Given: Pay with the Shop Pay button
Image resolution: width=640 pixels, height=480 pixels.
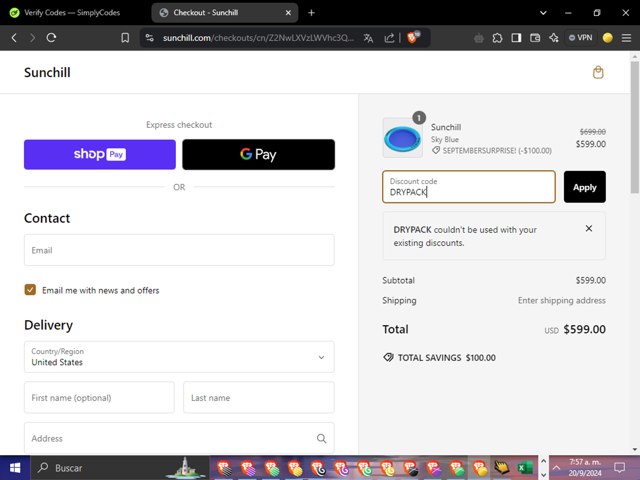Looking at the screenshot, I should coord(100,154).
